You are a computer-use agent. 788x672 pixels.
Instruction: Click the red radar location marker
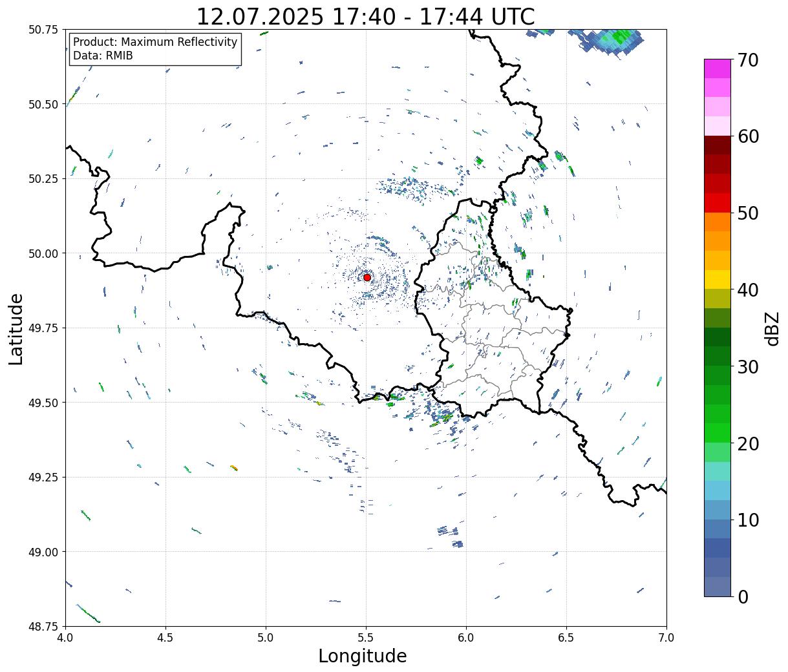pos(367,277)
